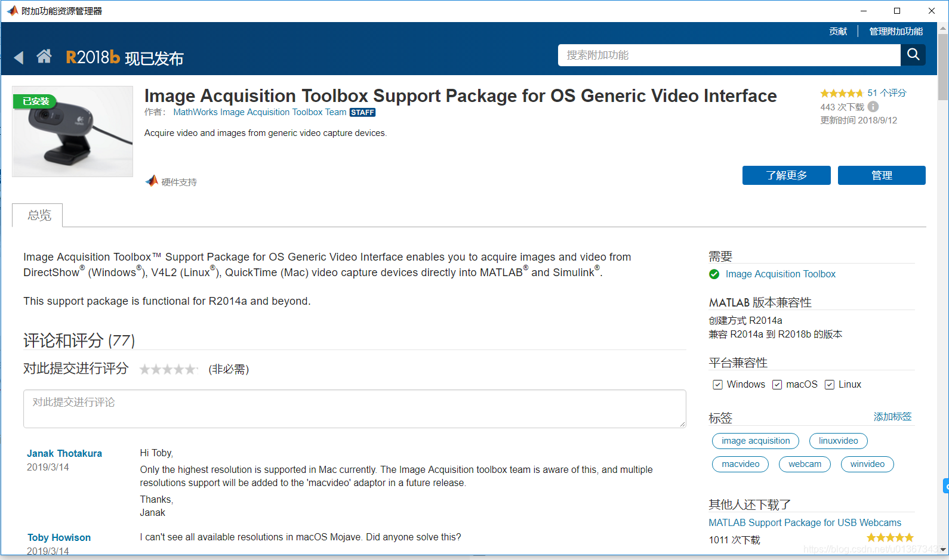The width and height of the screenshot is (949, 560).
Task: Click the 1011 次下载 text
Action: (x=734, y=540)
